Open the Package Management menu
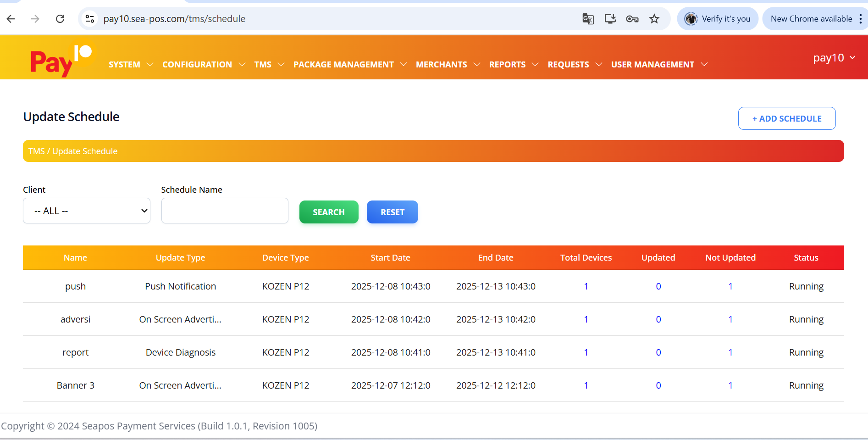Viewport: 868px width, 440px height. 349,65
